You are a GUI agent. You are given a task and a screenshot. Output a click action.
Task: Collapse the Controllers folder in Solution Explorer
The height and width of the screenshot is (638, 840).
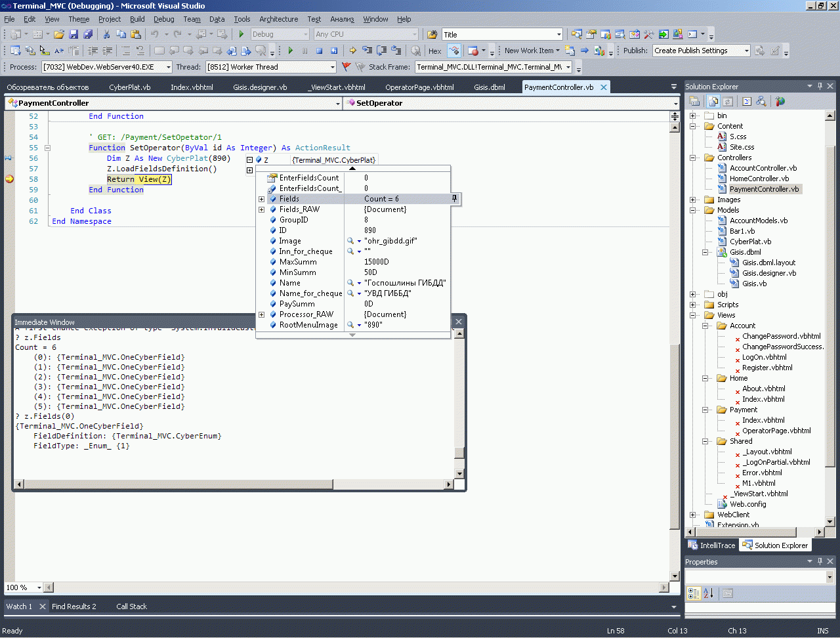(x=692, y=158)
